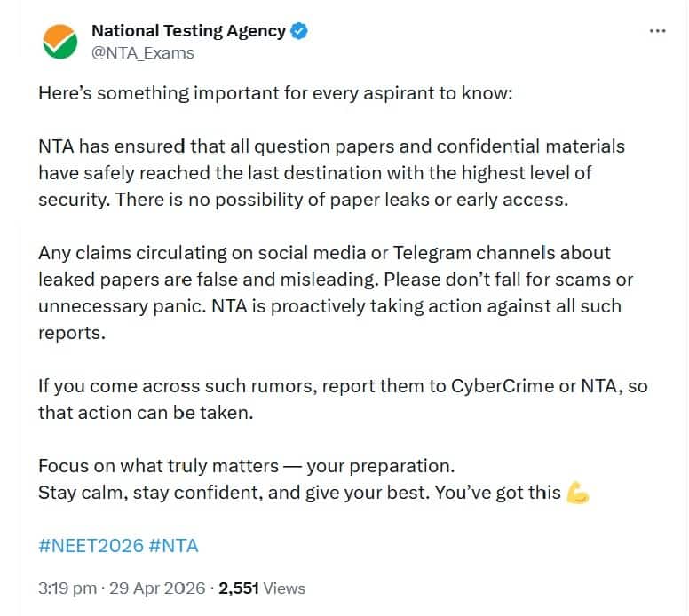
Task: Click the paragraph about question papers security
Action: (331, 173)
